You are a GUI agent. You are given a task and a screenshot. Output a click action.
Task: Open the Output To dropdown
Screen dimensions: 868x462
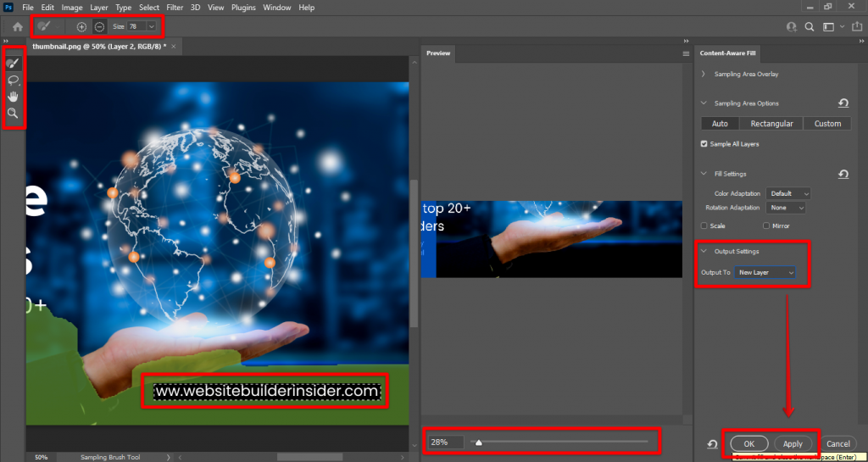[765, 272]
